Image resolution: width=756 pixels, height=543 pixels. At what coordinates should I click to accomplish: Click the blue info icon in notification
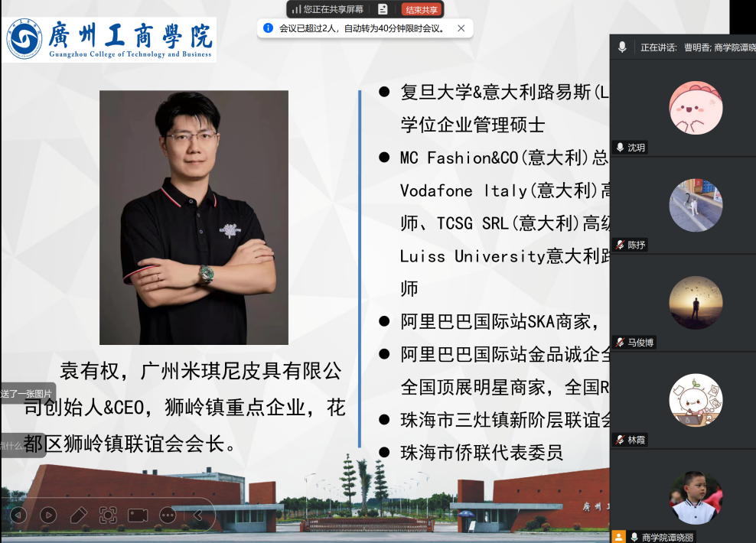268,28
